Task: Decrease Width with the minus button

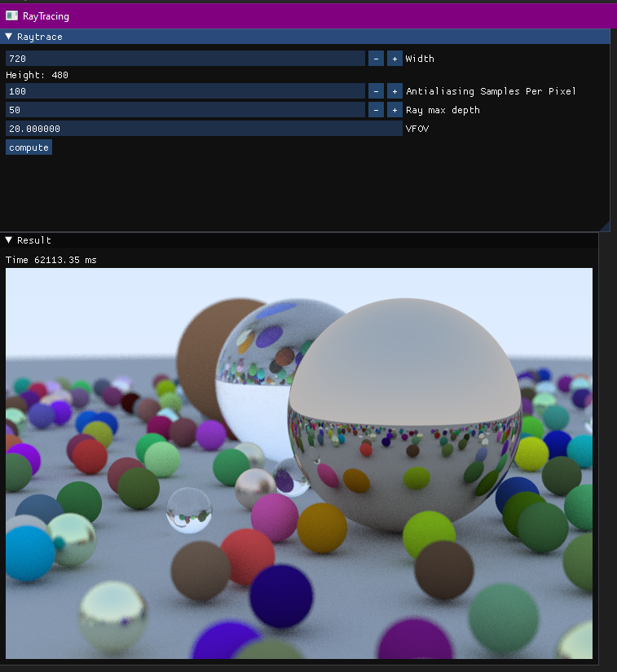Action: (x=376, y=59)
